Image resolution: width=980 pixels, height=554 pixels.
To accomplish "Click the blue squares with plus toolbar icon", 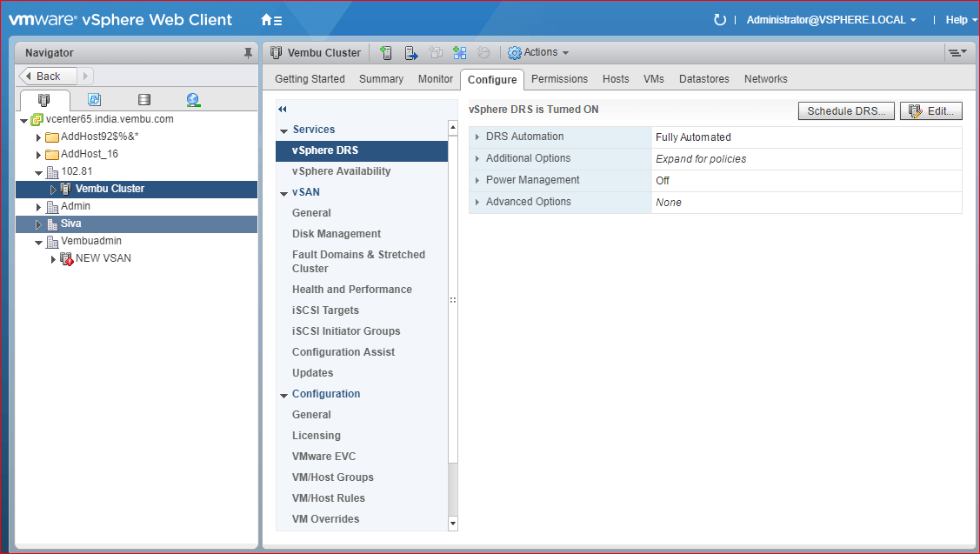I will click(460, 53).
